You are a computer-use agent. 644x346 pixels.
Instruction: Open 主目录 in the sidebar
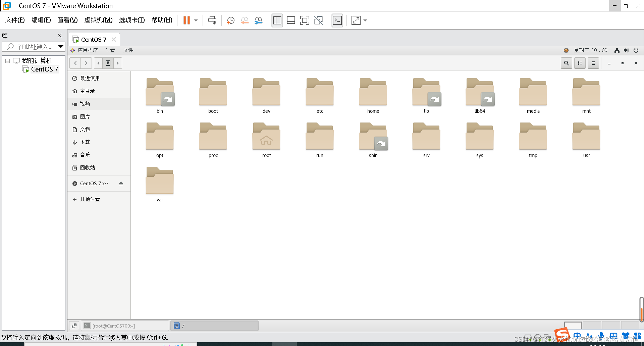click(99, 91)
